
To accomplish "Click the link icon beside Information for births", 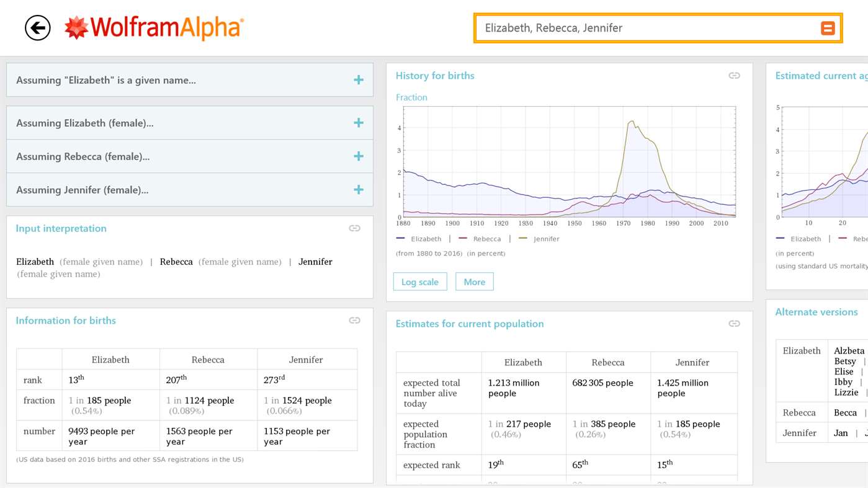I will [354, 320].
